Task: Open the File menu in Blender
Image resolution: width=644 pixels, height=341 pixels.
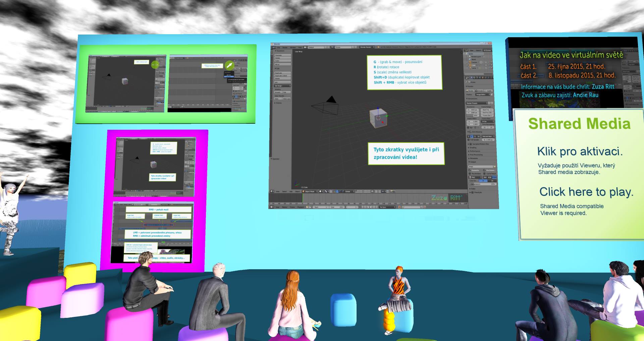Action: [278, 47]
